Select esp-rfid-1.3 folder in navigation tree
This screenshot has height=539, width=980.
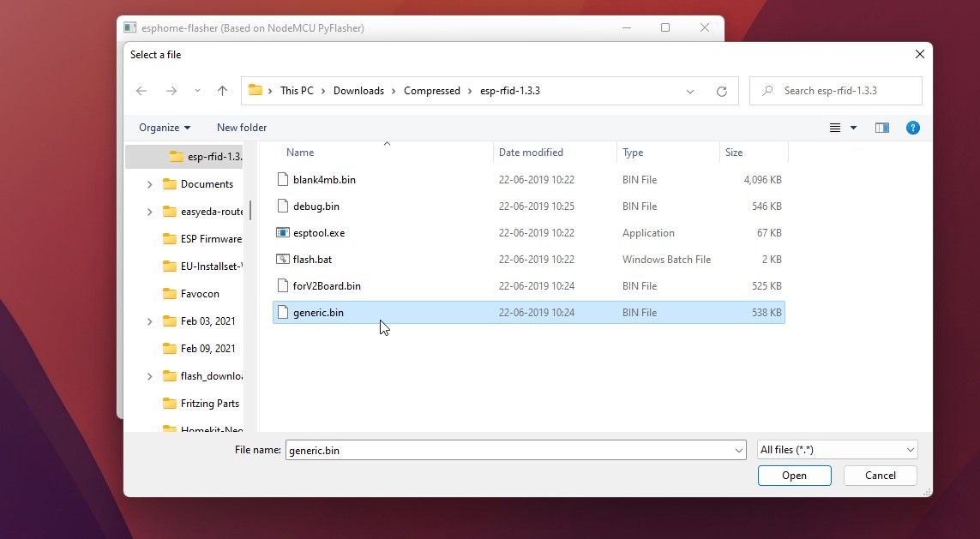click(x=184, y=157)
